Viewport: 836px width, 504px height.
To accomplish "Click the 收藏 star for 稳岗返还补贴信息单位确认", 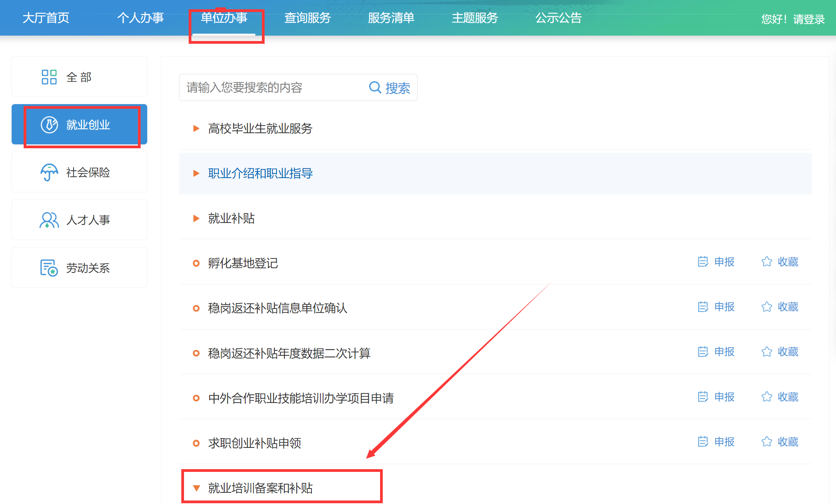I will (767, 307).
